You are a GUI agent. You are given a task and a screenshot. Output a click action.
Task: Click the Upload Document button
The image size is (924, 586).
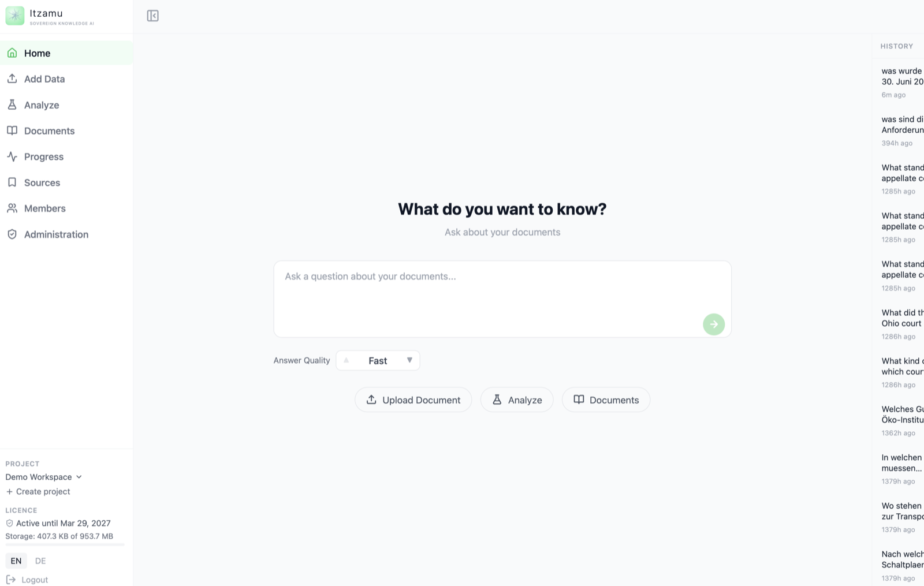413,400
